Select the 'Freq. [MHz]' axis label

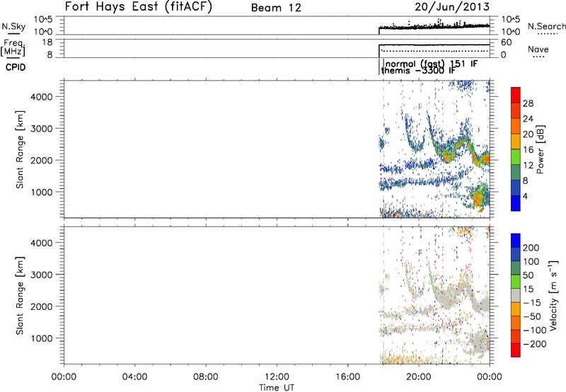[x=13, y=47]
